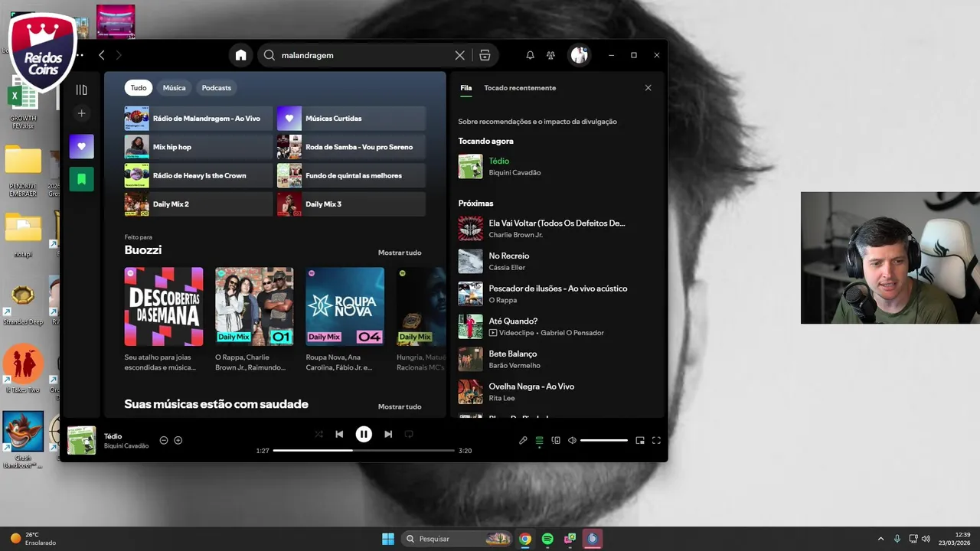Mute the volume speaker icon

[572, 440]
